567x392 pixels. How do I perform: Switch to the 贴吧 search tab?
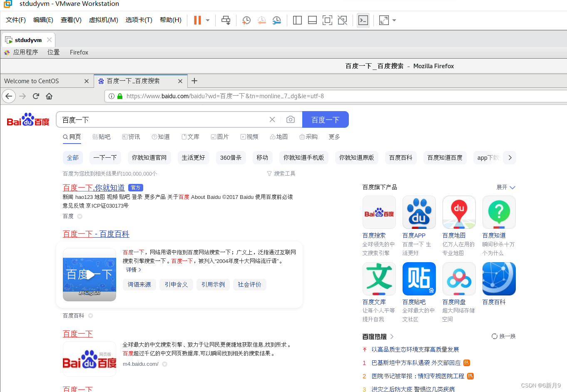tap(102, 137)
